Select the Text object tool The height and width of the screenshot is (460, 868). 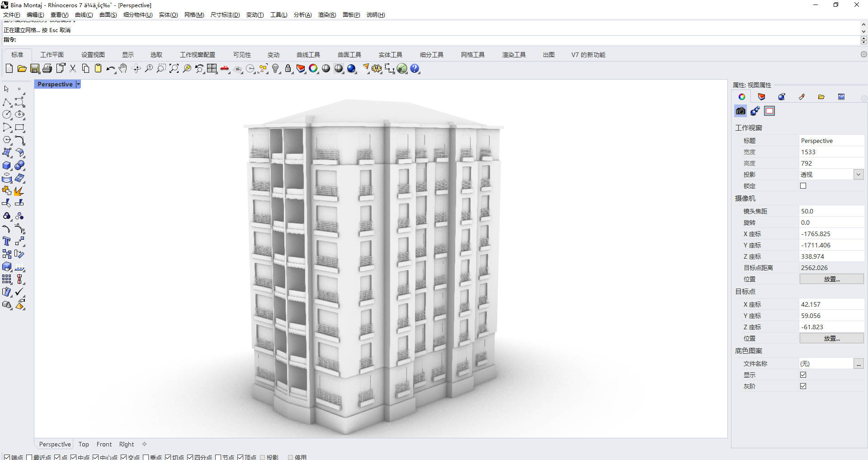[x=7, y=241]
